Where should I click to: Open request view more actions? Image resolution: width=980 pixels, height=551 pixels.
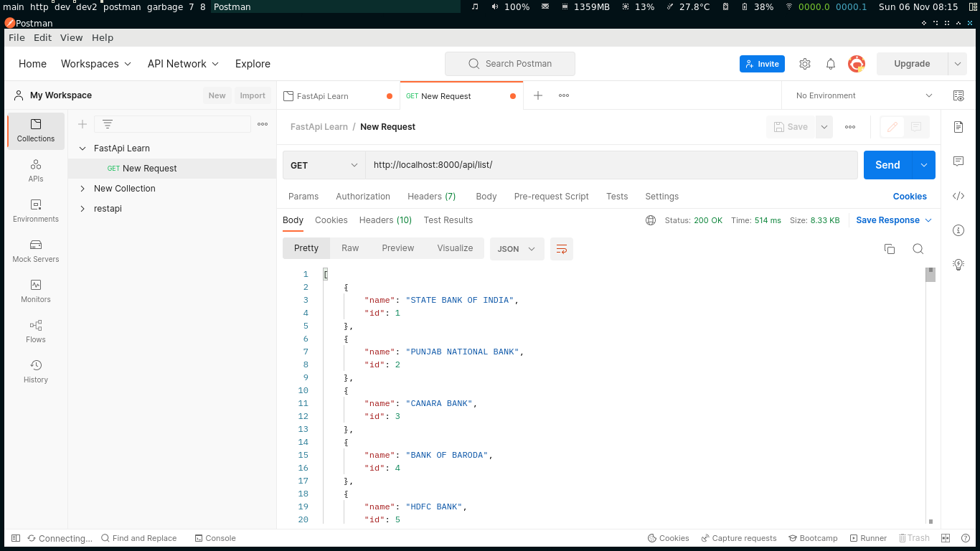click(x=850, y=127)
